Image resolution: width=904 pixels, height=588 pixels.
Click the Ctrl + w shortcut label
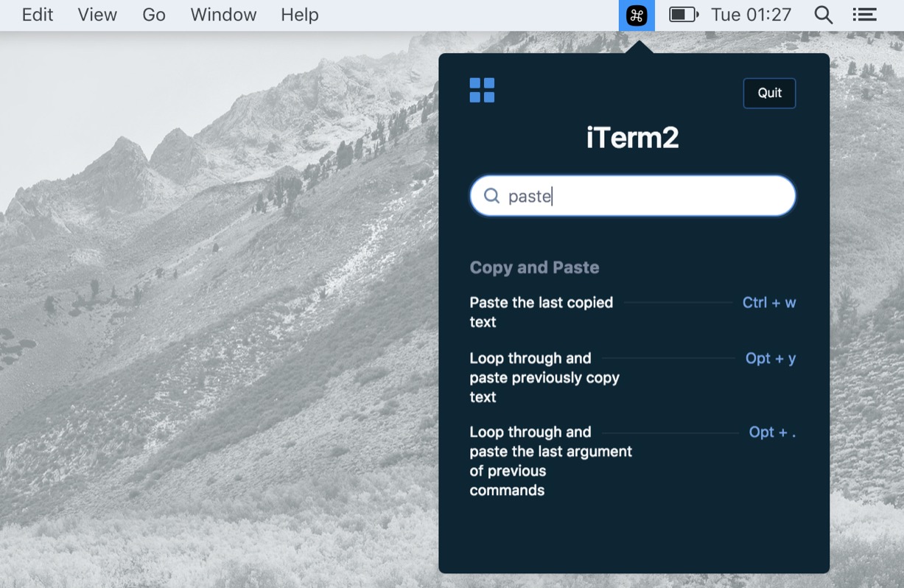click(x=769, y=302)
